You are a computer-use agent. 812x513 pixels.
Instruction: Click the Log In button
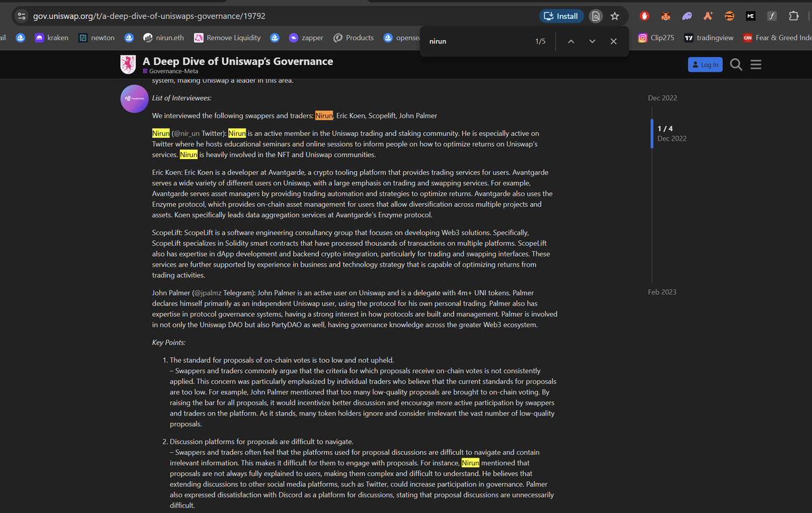pyautogui.click(x=705, y=64)
